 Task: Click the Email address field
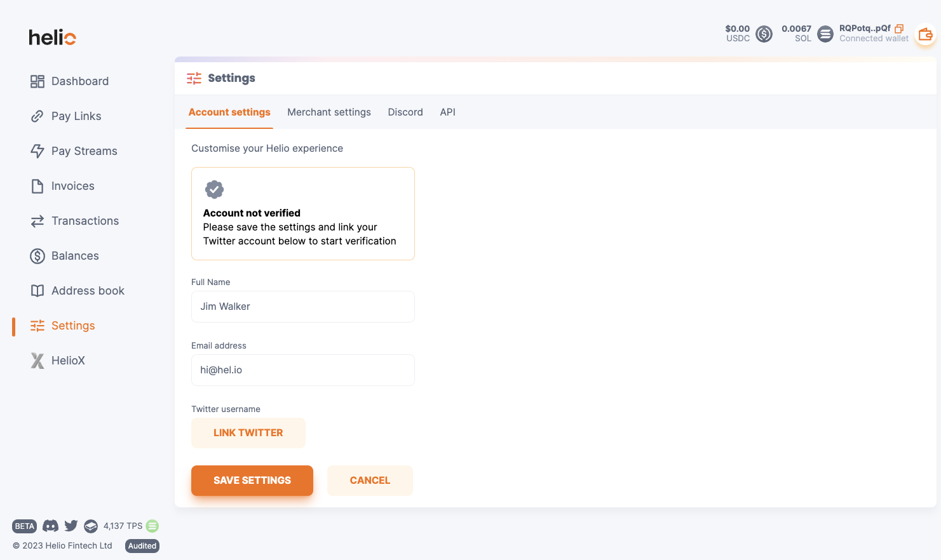pos(303,370)
